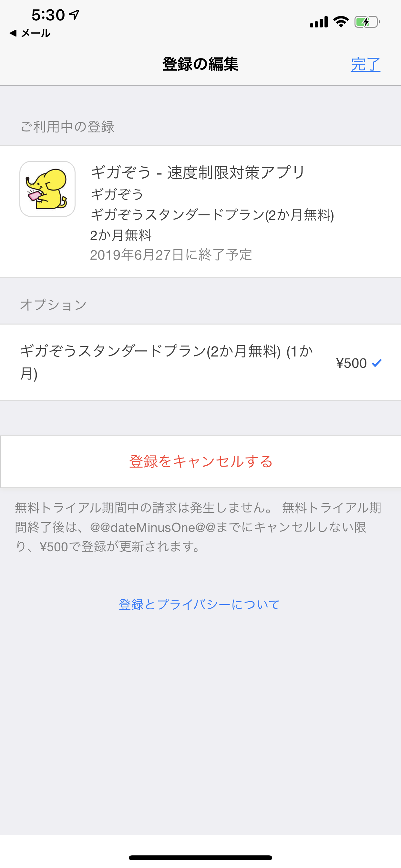
Task: Tap the ¥500 price label
Action: (x=351, y=363)
